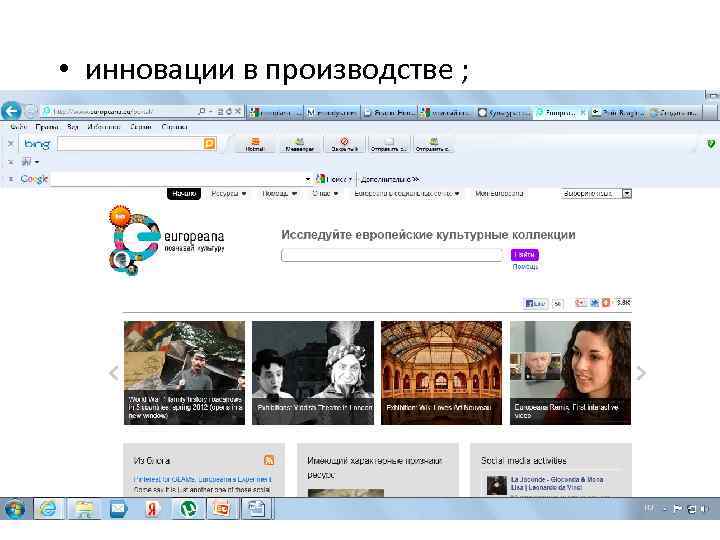Open the Yiddish Theatre exhibition thumbnail
The height and width of the screenshot is (540, 720).
[x=313, y=373]
